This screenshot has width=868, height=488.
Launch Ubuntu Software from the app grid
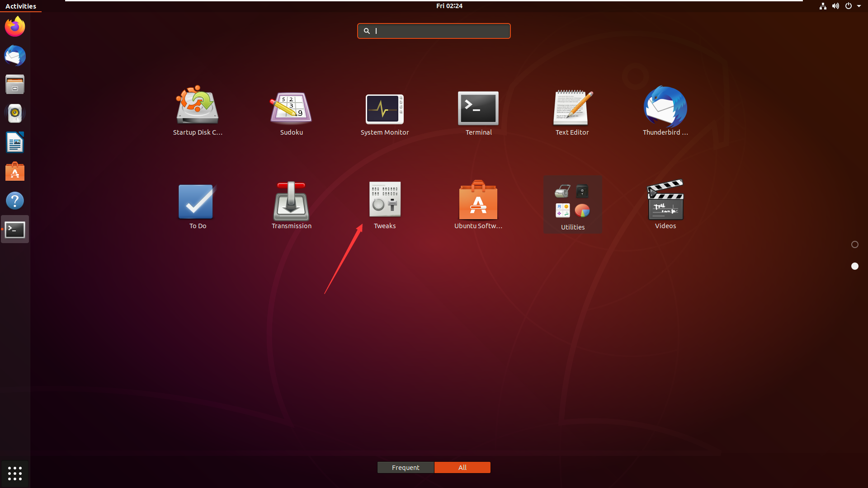coord(478,204)
